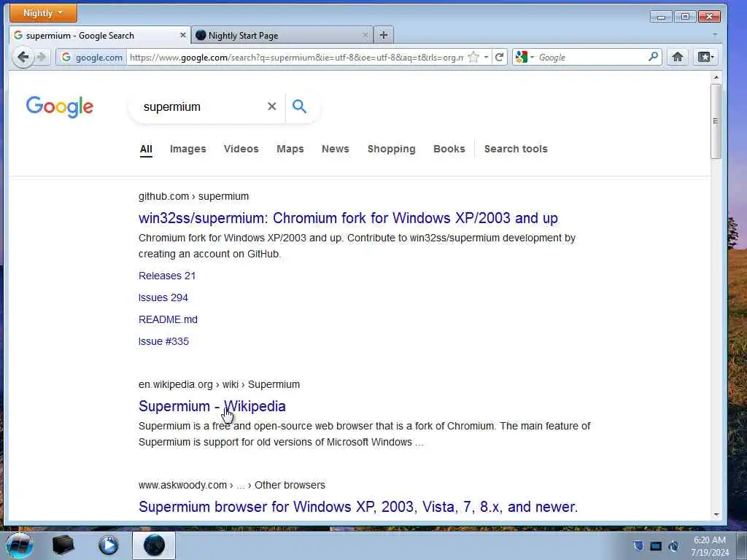Clear the supermium search query

272,106
